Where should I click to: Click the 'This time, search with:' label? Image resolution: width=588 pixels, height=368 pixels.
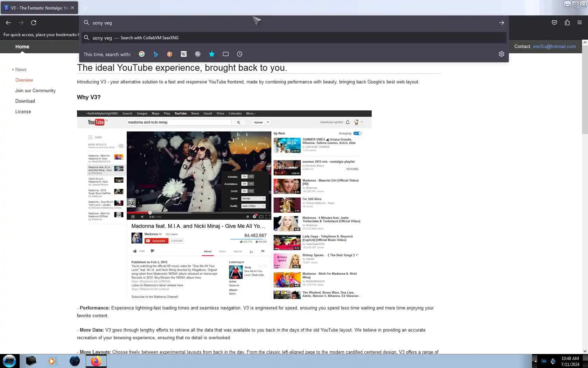point(107,54)
